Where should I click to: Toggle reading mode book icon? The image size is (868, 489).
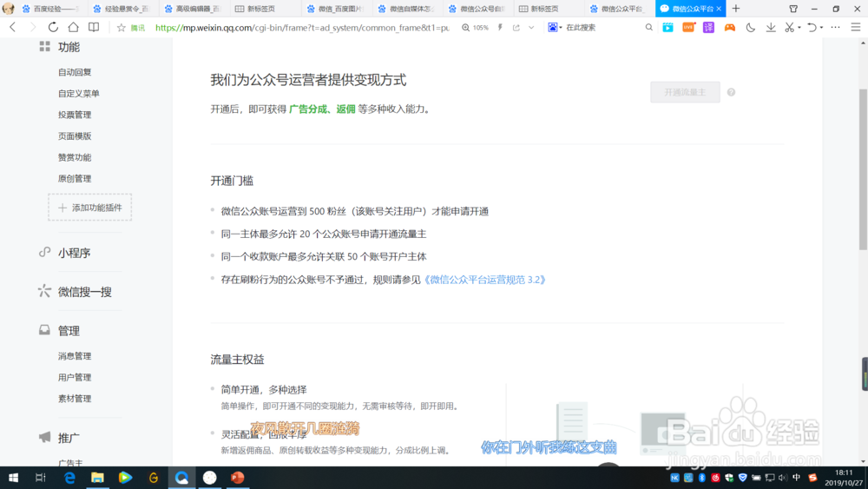coord(94,27)
